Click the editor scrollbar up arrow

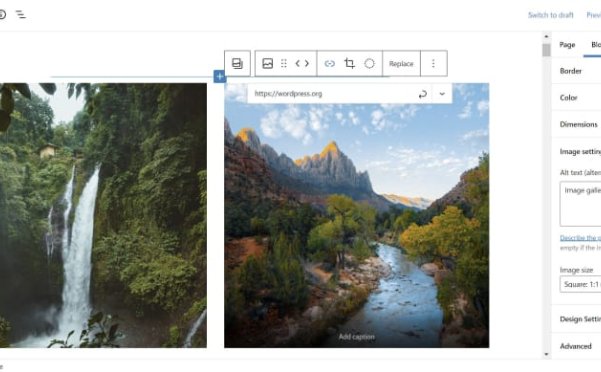click(546, 36)
